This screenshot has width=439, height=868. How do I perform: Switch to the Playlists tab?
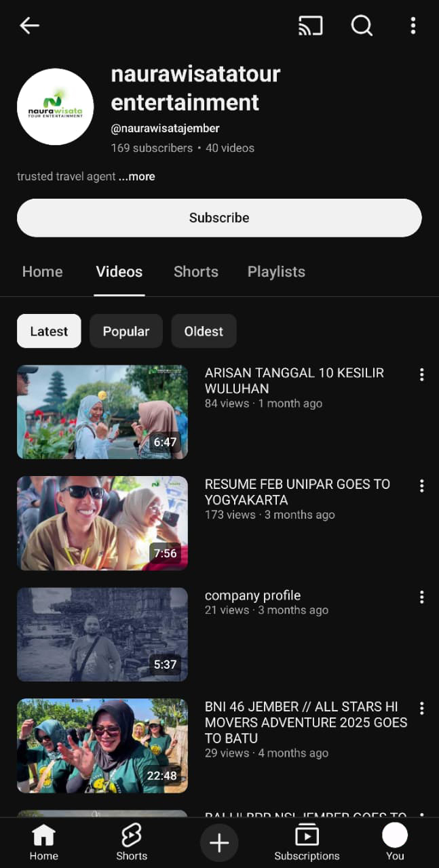[276, 272]
